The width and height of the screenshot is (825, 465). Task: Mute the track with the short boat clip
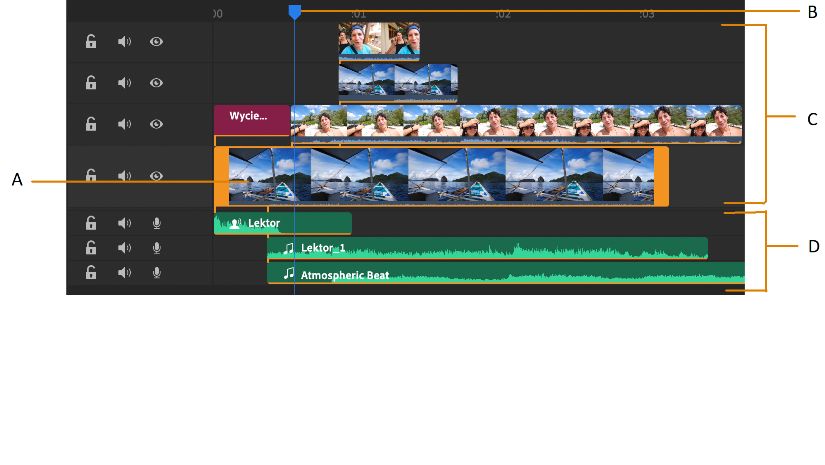124,83
